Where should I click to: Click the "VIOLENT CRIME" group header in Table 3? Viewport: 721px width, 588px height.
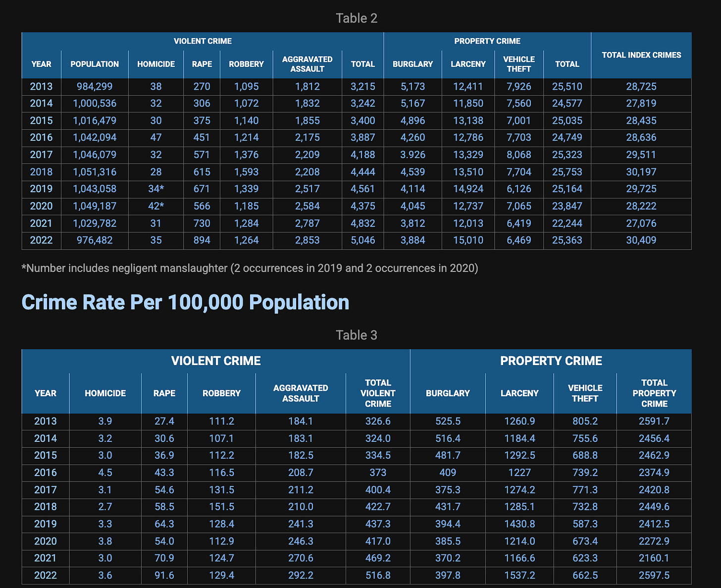coord(216,361)
